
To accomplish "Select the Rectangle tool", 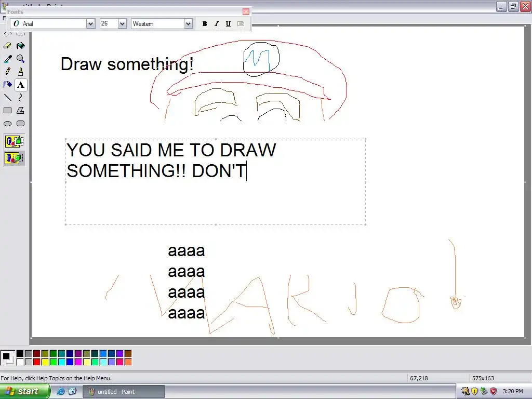I will tap(7, 111).
